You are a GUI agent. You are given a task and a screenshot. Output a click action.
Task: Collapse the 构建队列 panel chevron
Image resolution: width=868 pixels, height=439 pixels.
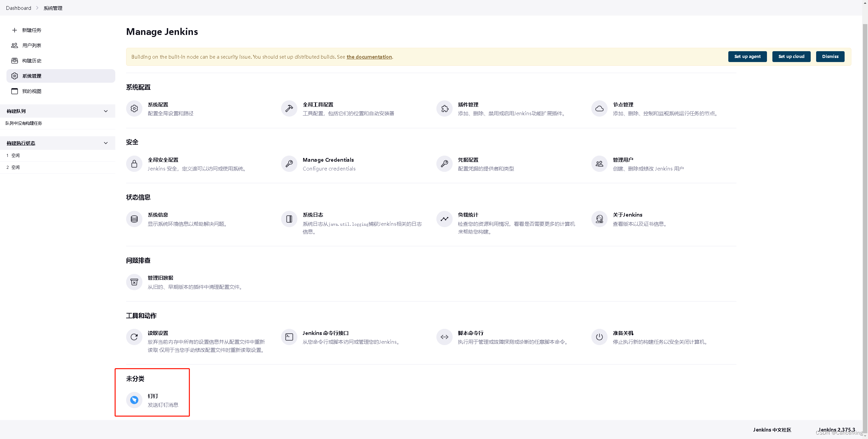point(106,111)
